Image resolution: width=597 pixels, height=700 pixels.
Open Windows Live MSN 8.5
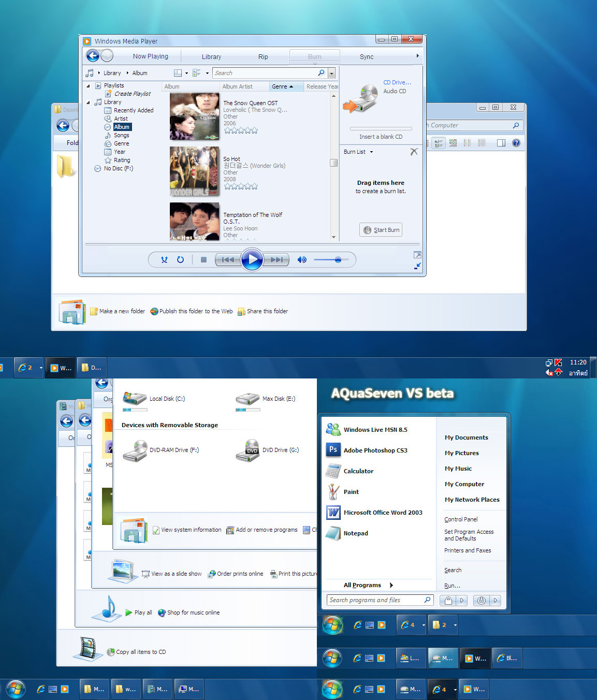click(x=367, y=430)
